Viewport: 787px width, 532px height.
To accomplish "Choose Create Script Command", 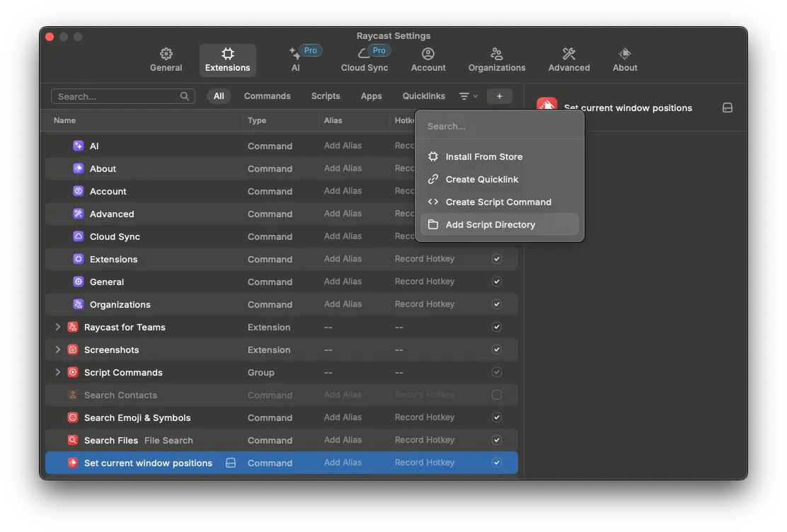I will point(500,202).
